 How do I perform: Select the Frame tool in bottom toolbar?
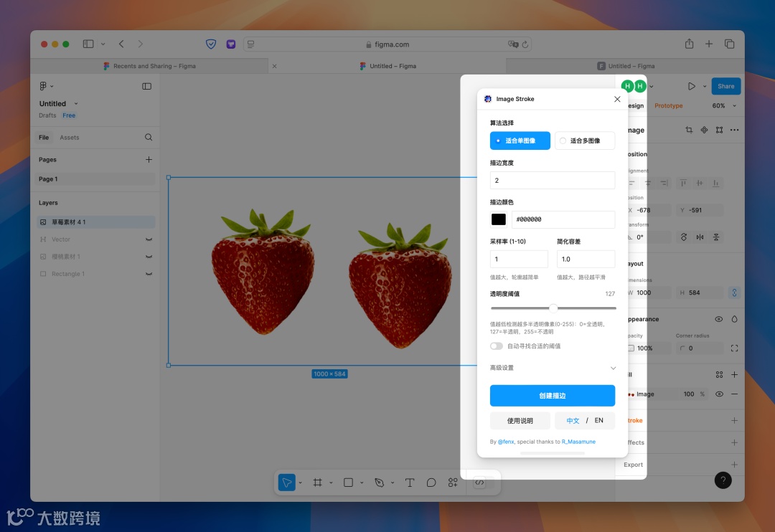[318, 482]
